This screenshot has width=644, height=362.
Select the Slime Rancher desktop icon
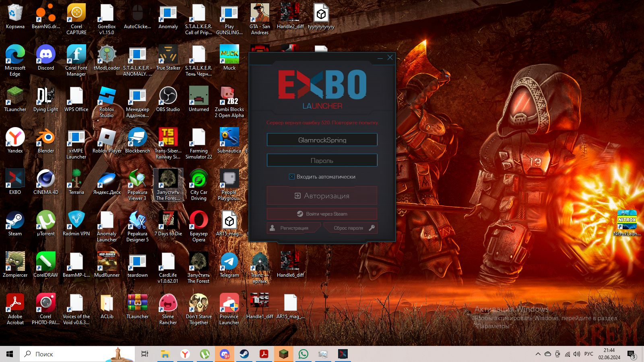(168, 309)
